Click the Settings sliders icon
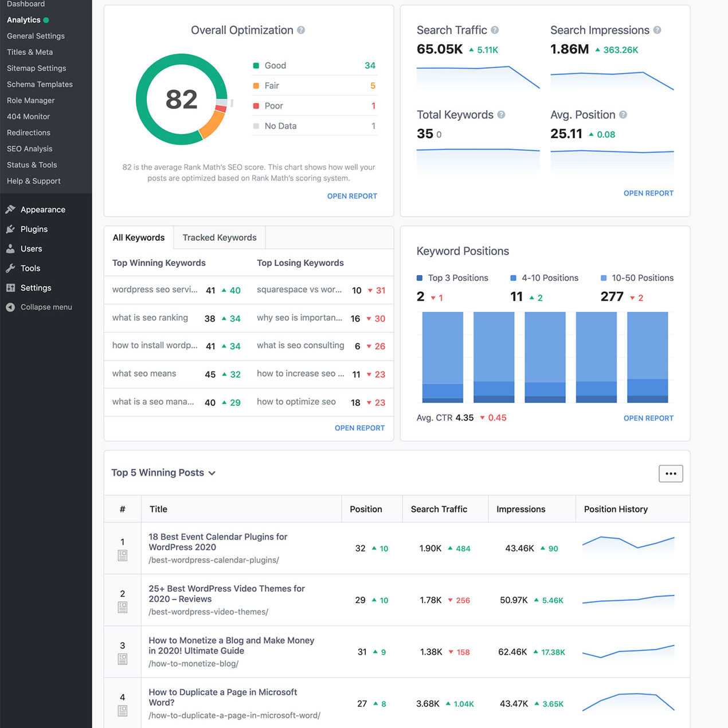 (x=10, y=288)
